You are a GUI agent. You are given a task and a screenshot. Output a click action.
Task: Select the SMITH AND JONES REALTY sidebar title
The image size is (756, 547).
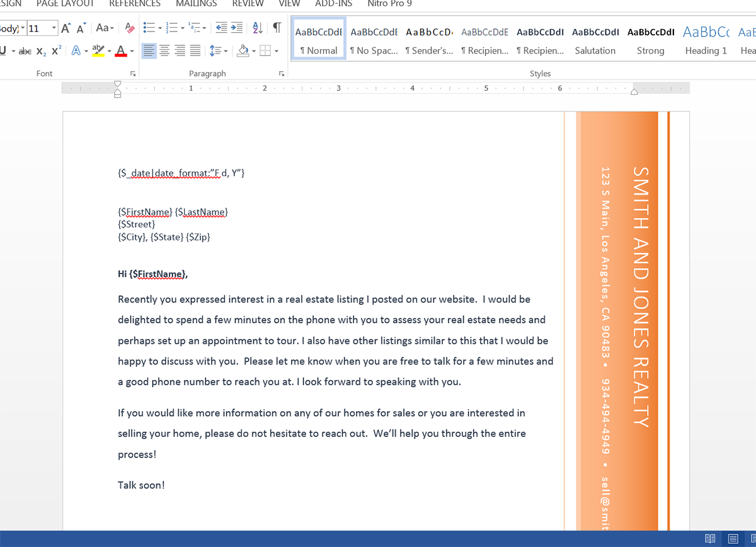coord(640,296)
